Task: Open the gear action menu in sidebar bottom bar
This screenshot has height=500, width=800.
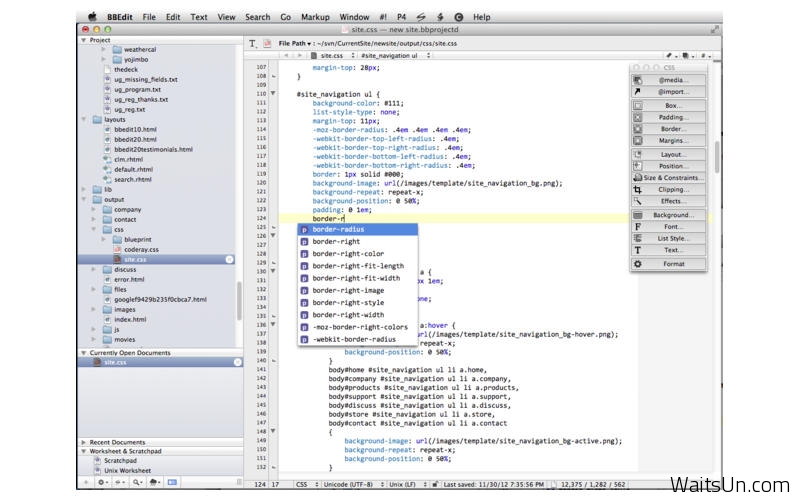Action: [103, 482]
